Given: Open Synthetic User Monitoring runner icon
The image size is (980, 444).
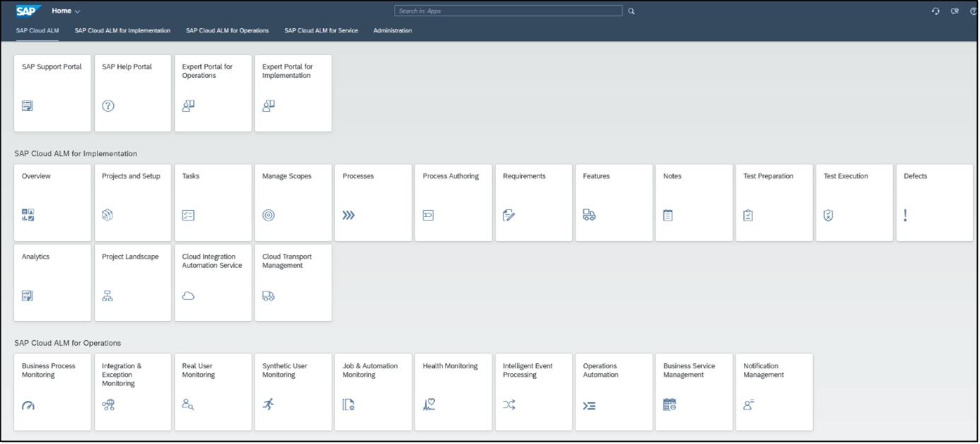Looking at the screenshot, I should (x=268, y=404).
